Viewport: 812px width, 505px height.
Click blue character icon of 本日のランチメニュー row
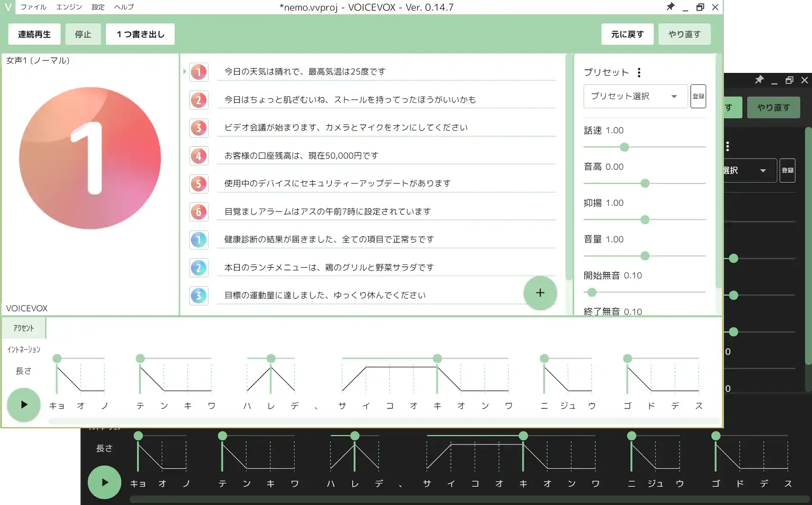coord(199,267)
